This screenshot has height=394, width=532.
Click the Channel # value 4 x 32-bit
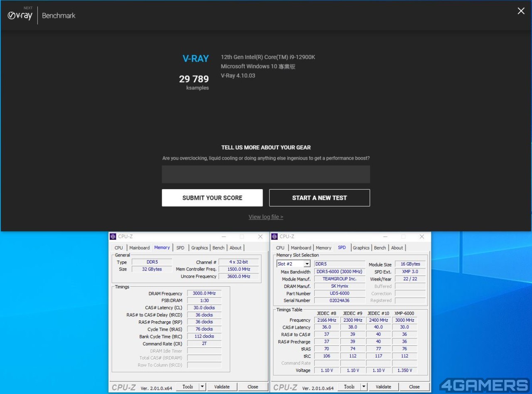(x=239, y=262)
